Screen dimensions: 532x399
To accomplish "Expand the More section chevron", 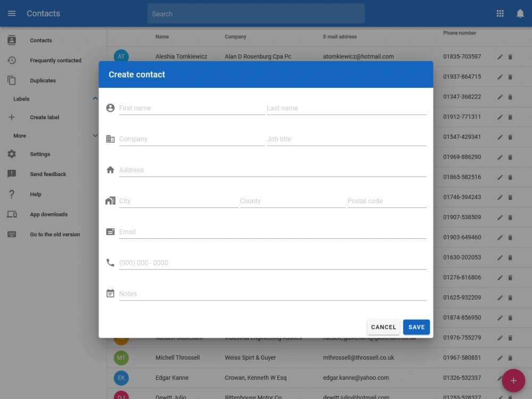I will pyautogui.click(x=95, y=136).
